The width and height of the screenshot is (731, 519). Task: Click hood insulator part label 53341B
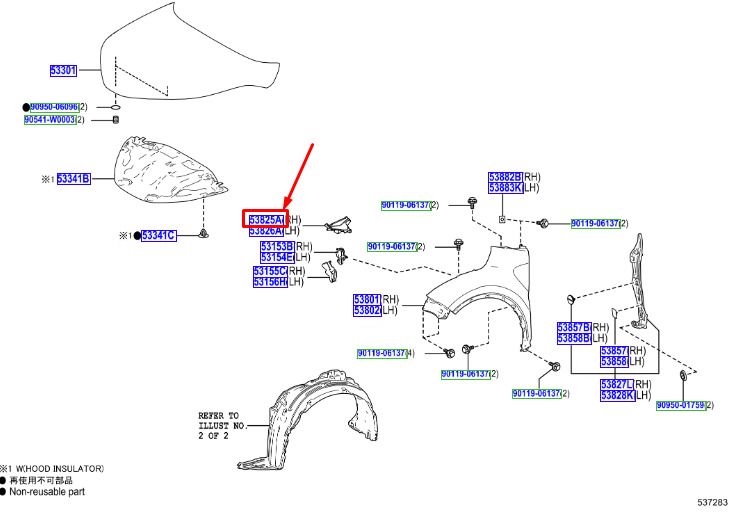pos(73,179)
